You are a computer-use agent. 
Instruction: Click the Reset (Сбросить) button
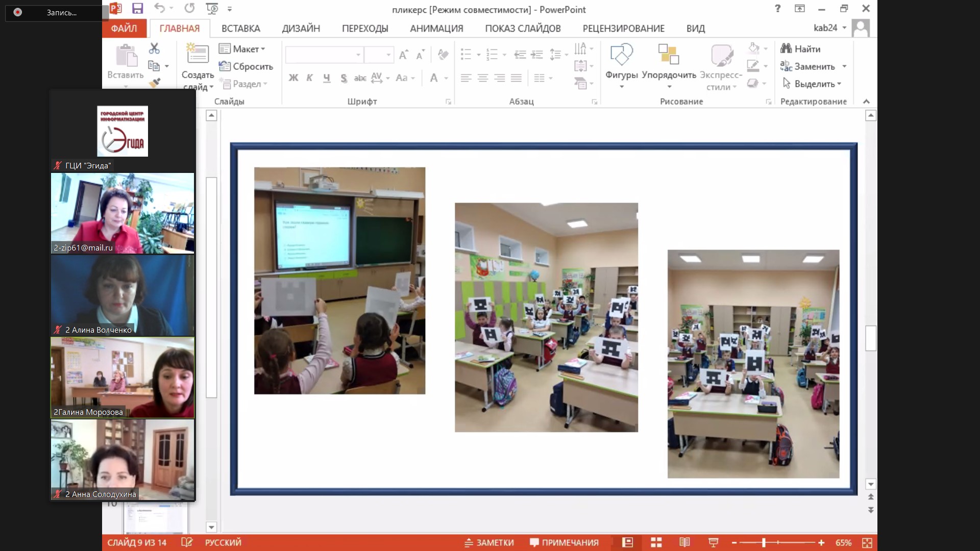click(x=246, y=66)
